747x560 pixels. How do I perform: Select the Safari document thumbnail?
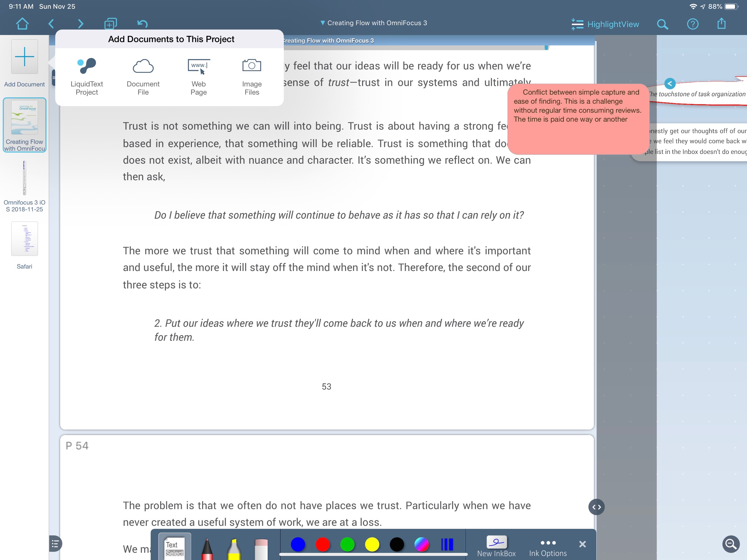[x=24, y=245]
